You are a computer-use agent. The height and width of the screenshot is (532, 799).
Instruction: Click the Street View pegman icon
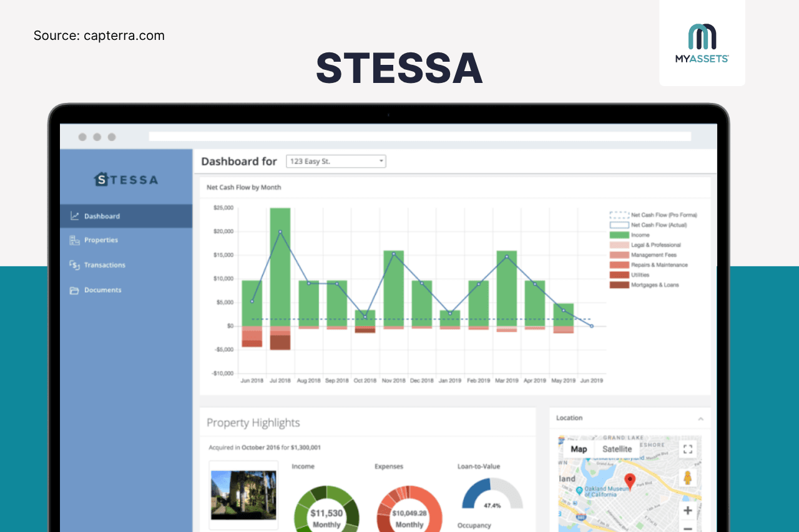(688, 478)
